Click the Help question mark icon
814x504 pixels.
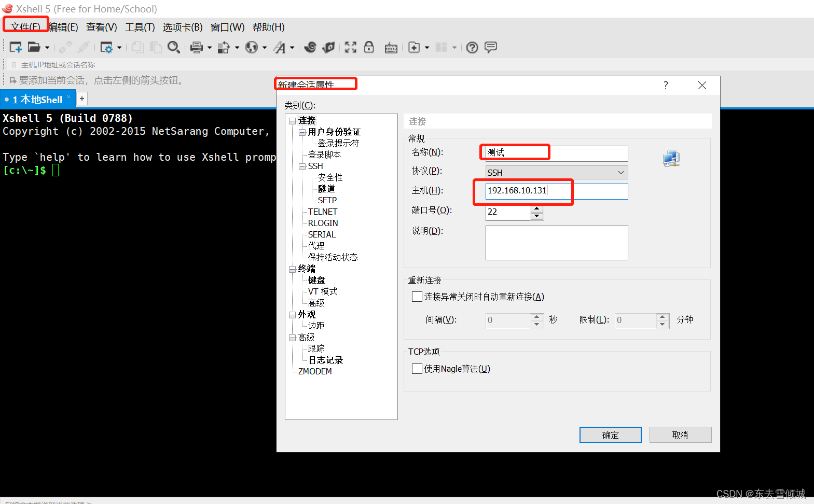472,48
